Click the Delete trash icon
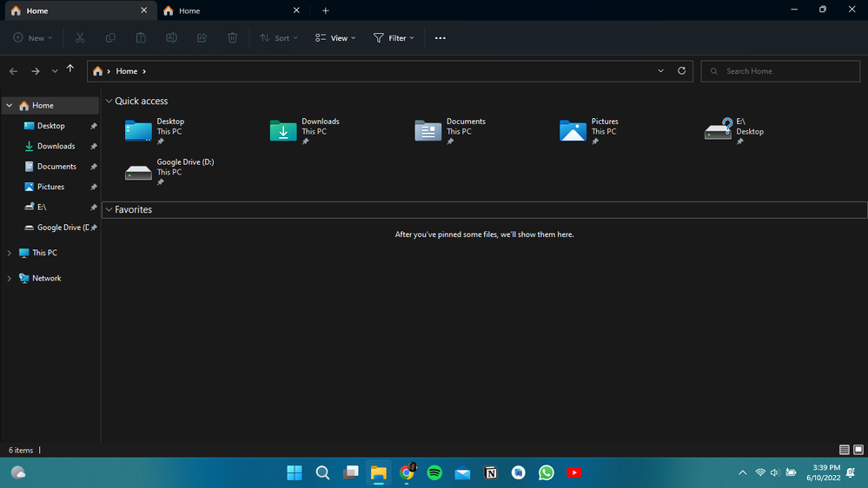The height and width of the screenshot is (488, 868). tap(233, 37)
